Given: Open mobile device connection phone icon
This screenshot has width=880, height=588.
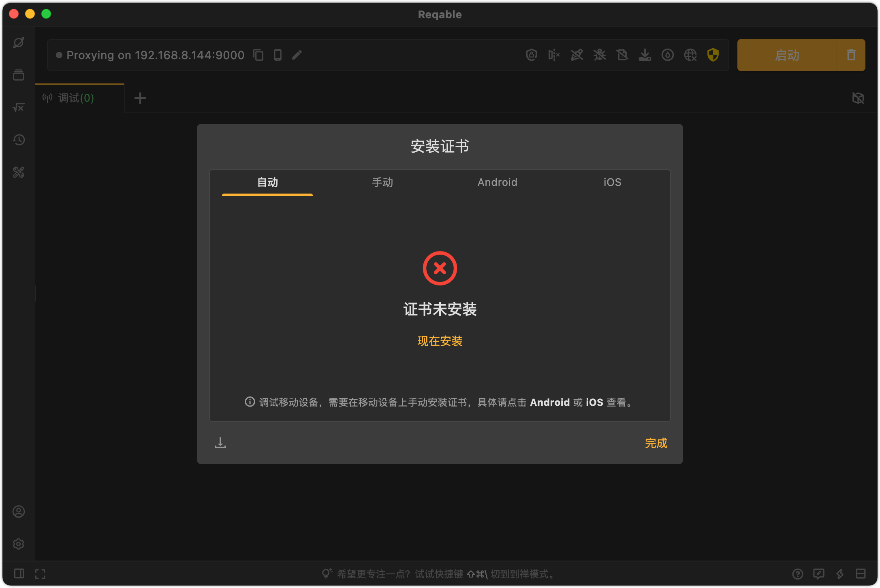Looking at the screenshot, I should (277, 55).
